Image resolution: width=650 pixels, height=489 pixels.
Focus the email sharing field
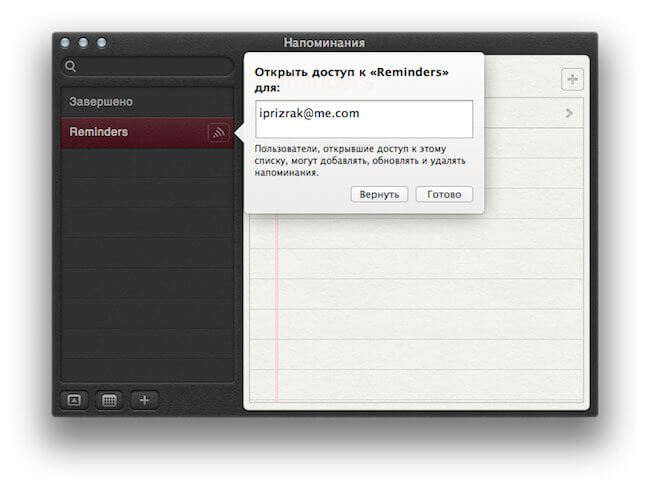point(364,119)
